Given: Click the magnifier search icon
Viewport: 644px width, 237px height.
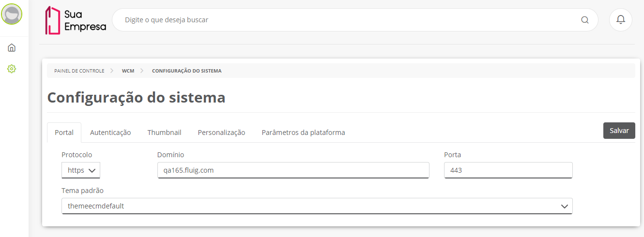Looking at the screenshot, I should 585,20.
